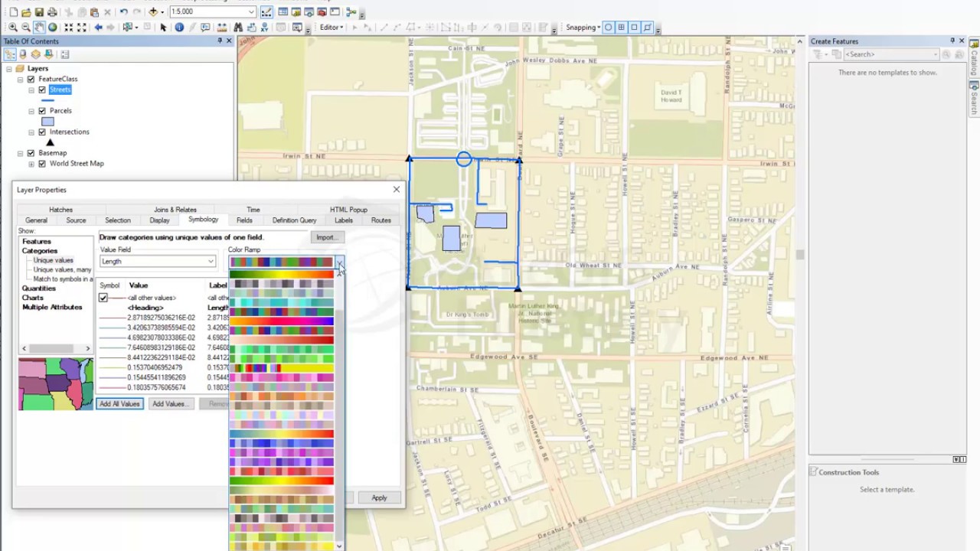Create a new map document
The width and height of the screenshot is (980, 551).
(14, 12)
